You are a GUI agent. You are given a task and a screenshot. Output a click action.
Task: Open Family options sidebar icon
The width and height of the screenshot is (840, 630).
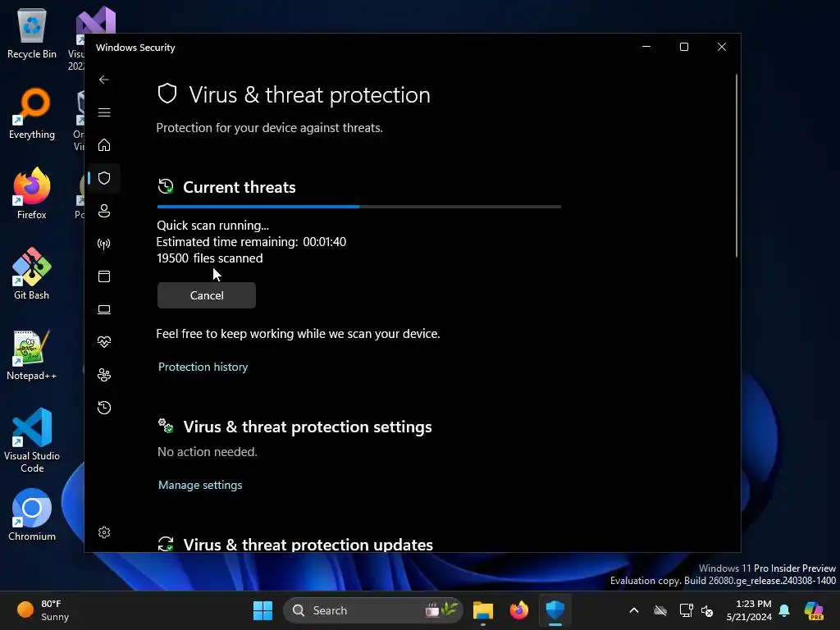(104, 375)
